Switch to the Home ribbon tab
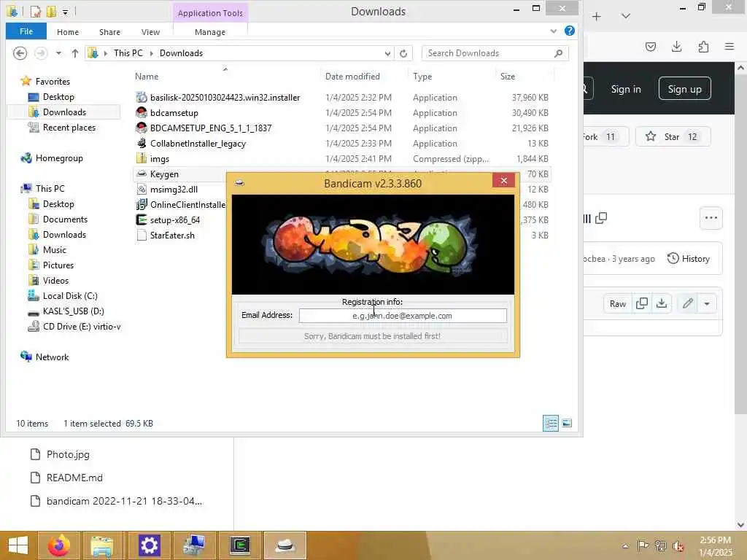The image size is (747, 560). 68,32
